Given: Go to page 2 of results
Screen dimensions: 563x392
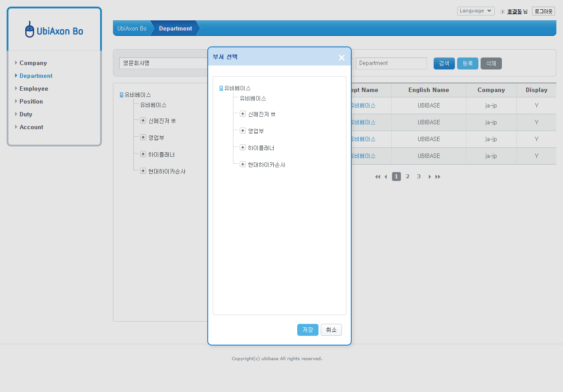Looking at the screenshot, I should (408, 177).
